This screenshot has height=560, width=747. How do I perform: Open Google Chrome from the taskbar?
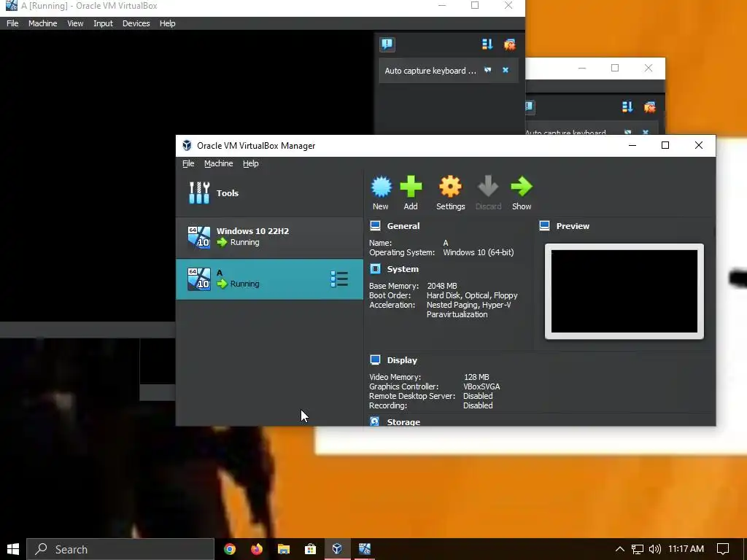pyautogui.click(x=230, y=549)
